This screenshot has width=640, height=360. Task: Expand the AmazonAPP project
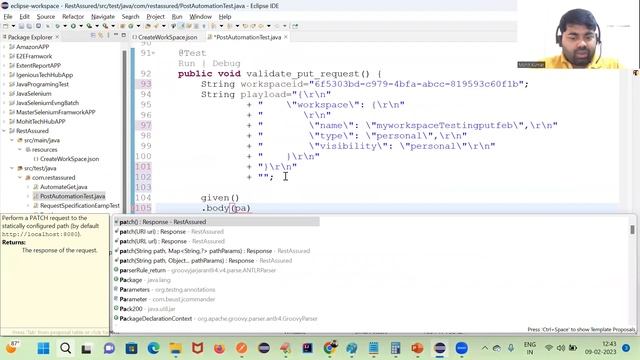click(4, 47)
